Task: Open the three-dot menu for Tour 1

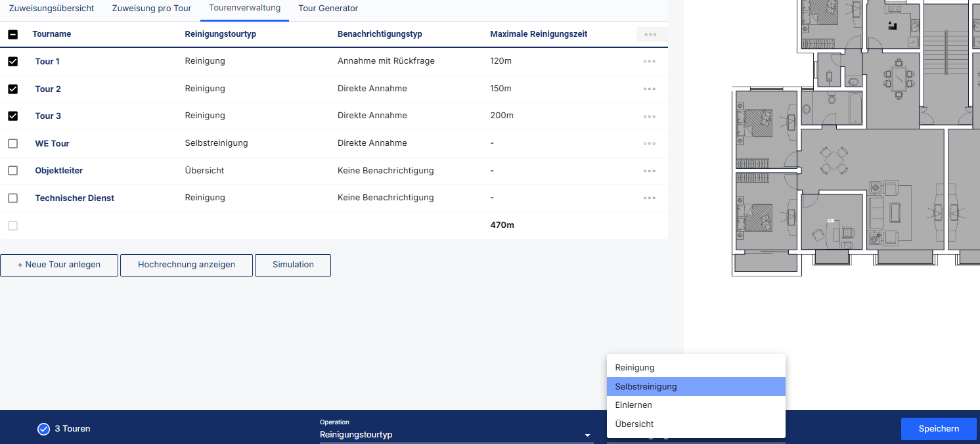Action: coord(650,62)
